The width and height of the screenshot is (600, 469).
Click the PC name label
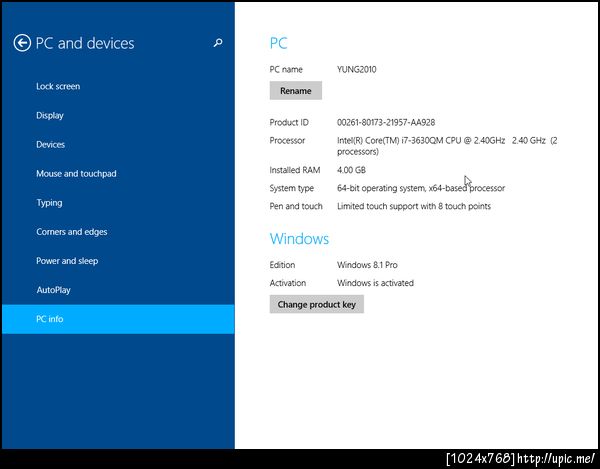coord(286,70)
